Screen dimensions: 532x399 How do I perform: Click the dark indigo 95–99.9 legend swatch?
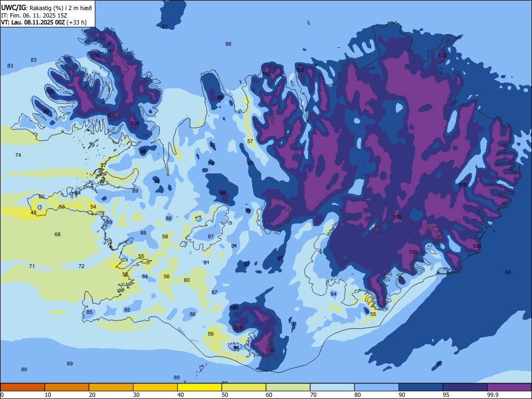(x=465, y=387)
